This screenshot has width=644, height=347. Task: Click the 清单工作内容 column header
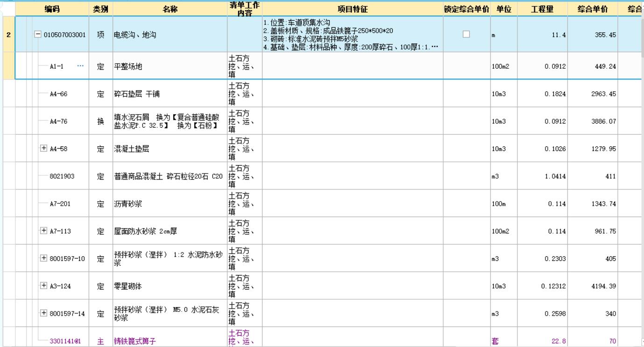point(245,9)
